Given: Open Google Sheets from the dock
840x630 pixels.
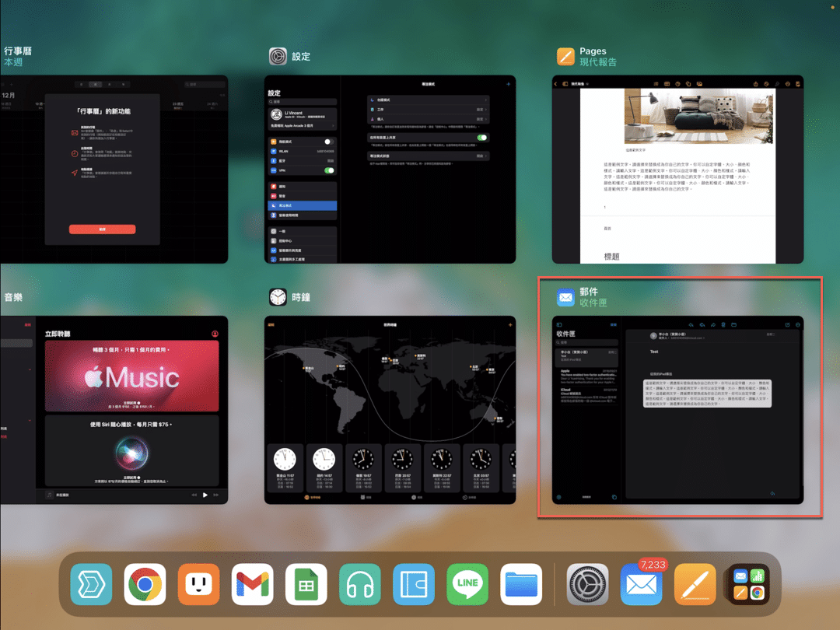Looking at the screenshot, I should pyautogui.click(x=306, y=584).
